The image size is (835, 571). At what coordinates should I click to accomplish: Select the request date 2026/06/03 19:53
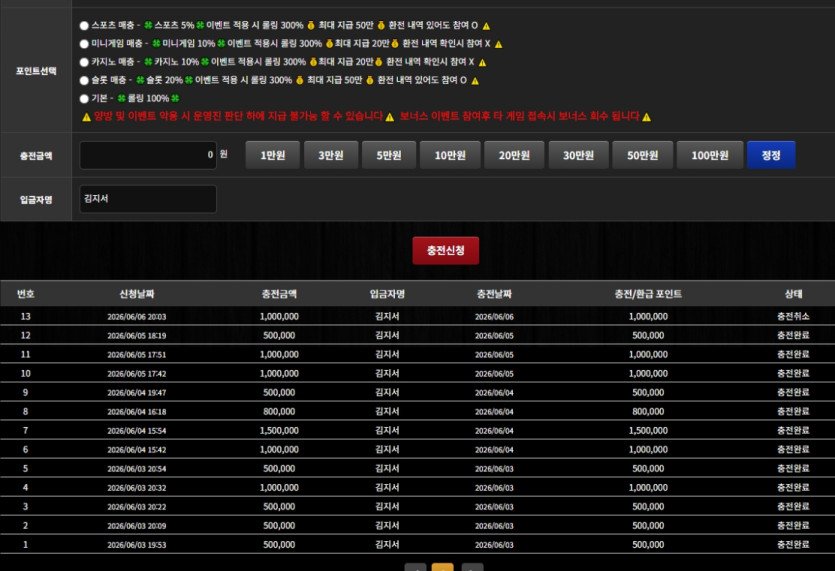pyautogui.click(x=137, y=545)
